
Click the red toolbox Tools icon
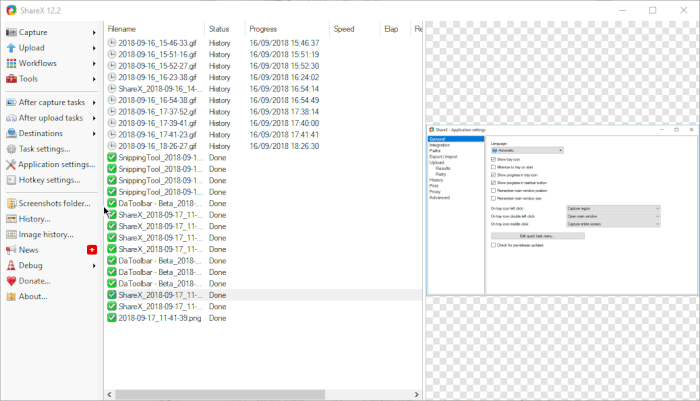[11, 79]
